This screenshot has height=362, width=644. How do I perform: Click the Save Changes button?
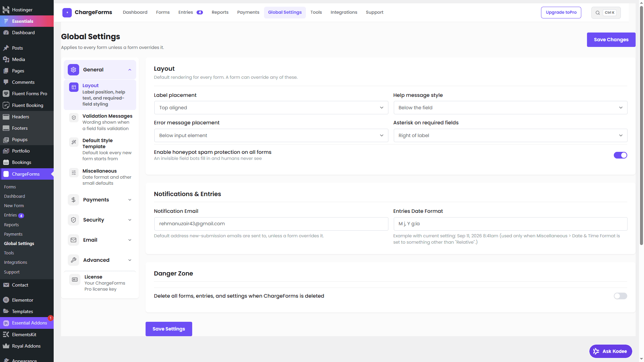coord(611,40)
